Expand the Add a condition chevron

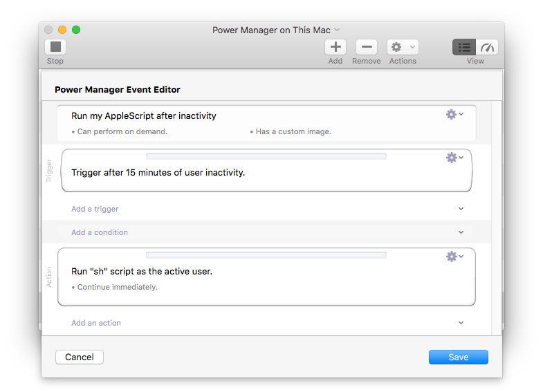(461, 232)
